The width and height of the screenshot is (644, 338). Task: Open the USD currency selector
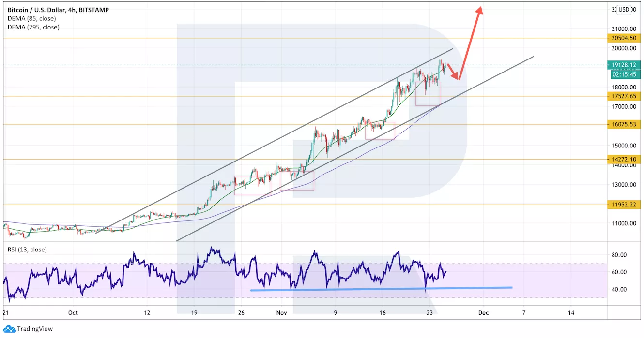[x=624, y=9]
